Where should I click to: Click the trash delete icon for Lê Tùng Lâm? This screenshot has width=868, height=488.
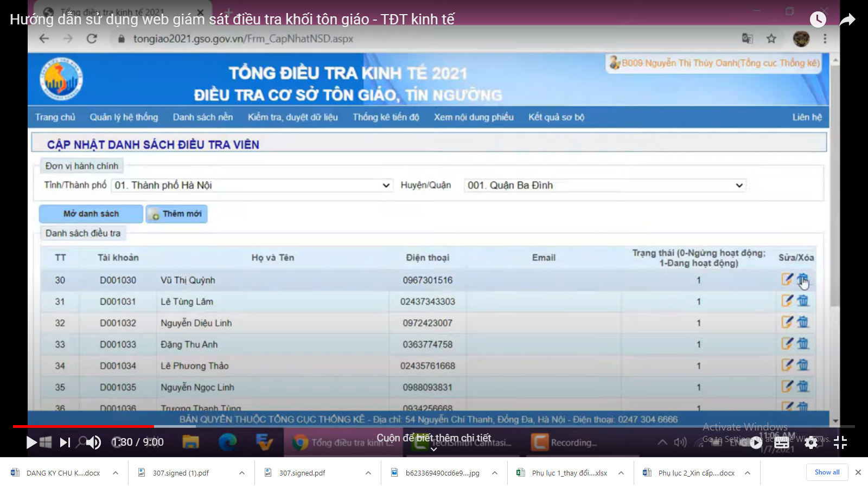[x=803, y=301]
